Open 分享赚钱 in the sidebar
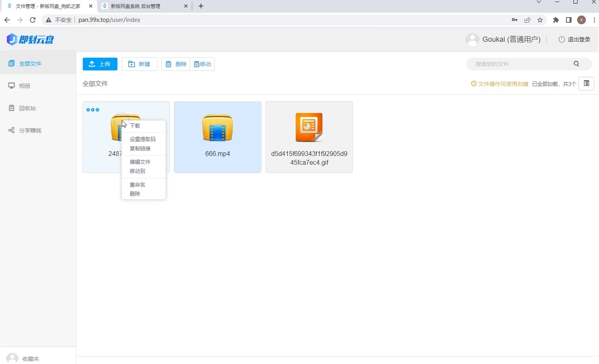Screen dimensions: 599x364 [38, 130]
